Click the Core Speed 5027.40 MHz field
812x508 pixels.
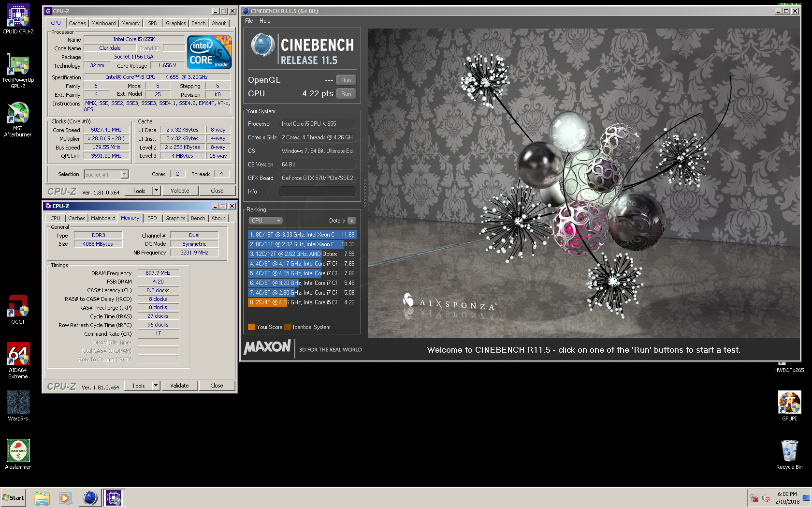106,130
